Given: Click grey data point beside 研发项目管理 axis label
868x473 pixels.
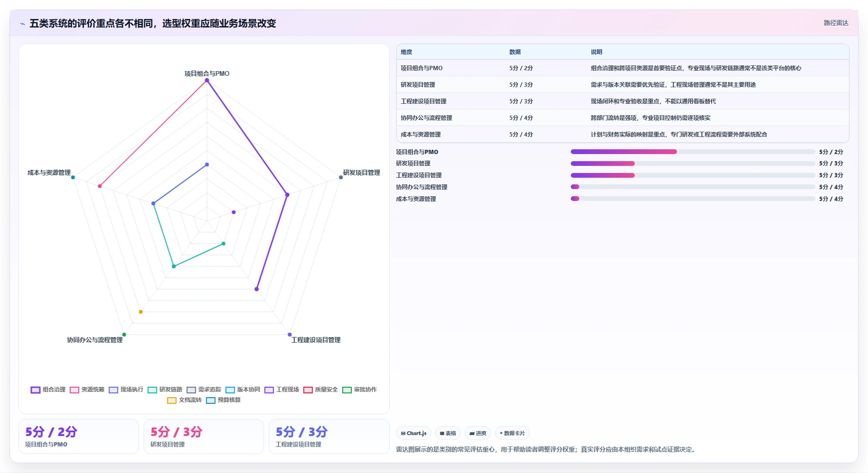Looking at the screenshot, I should coord(341,177).
